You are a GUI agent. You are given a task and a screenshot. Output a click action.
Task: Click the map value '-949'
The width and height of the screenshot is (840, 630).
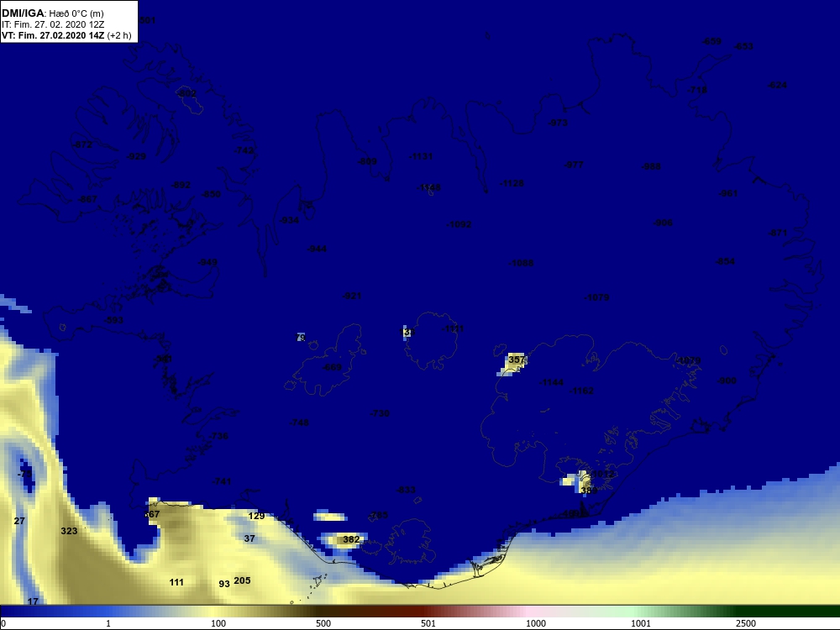tap(207, 262)
